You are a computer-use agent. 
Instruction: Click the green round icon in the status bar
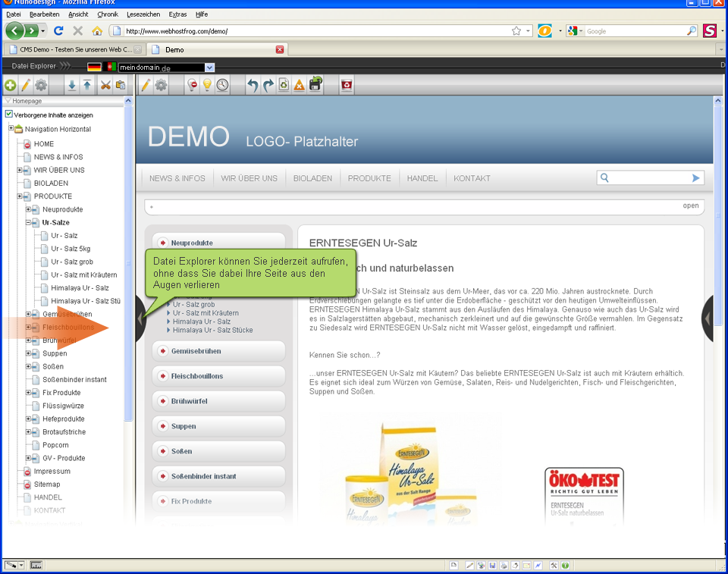565,565
